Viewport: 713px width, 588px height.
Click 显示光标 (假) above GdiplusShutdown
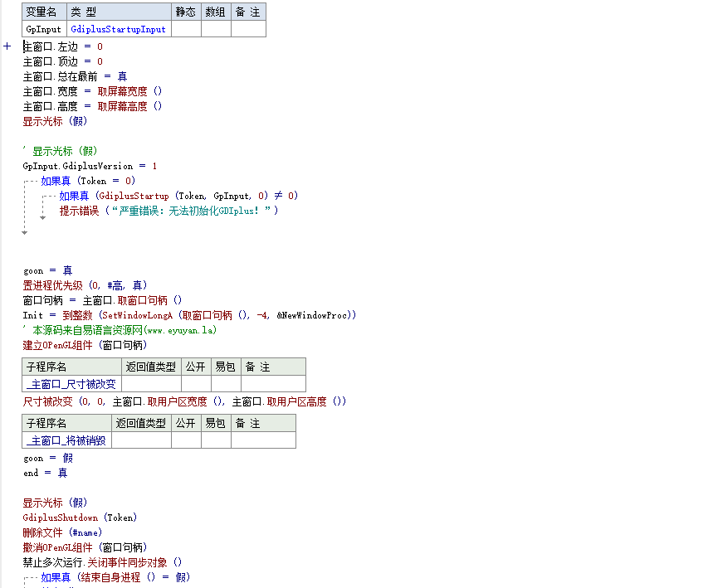click(55, 503)
